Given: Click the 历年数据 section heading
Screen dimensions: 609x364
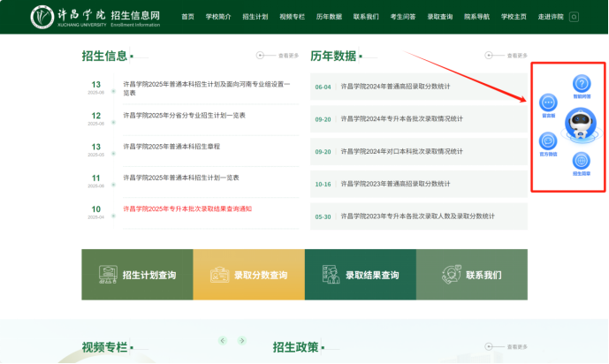Looking at the screenshot, I should pos(333,56).
